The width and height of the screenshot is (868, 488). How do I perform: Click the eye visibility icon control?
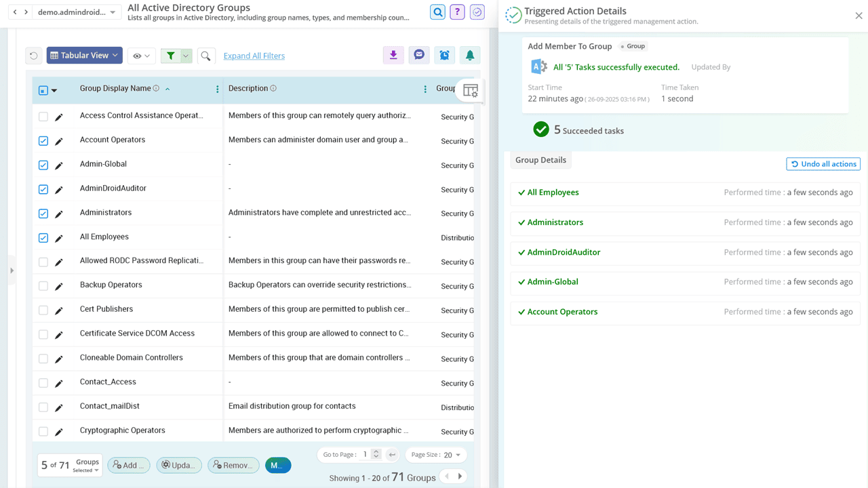[x=141, y=55]
